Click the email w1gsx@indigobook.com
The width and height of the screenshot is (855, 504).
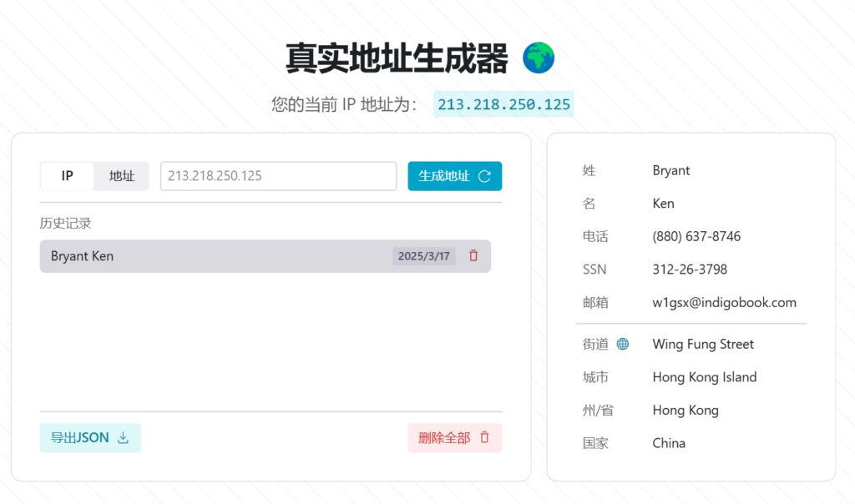[x=725, y=302]
